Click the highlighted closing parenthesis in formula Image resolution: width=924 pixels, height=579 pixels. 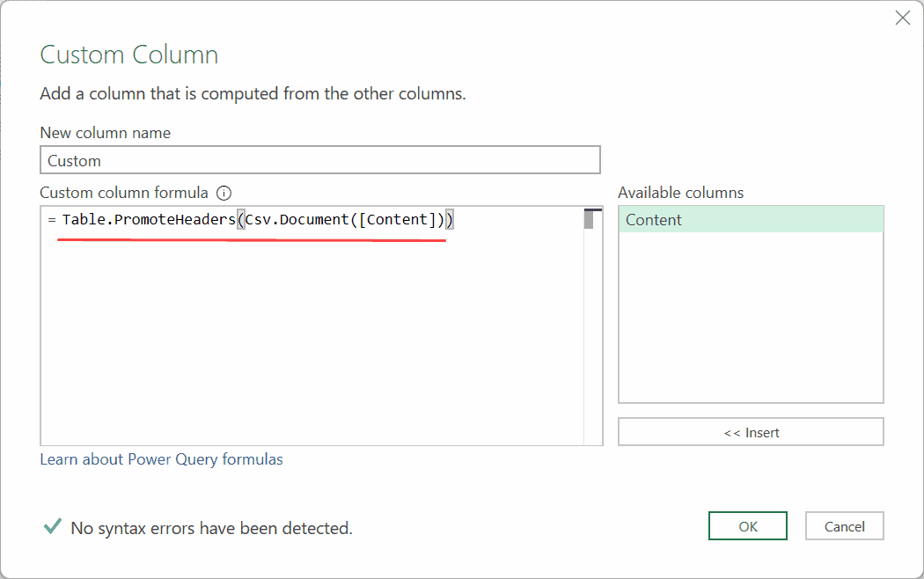pyautogui.click(x=450, y=219)
